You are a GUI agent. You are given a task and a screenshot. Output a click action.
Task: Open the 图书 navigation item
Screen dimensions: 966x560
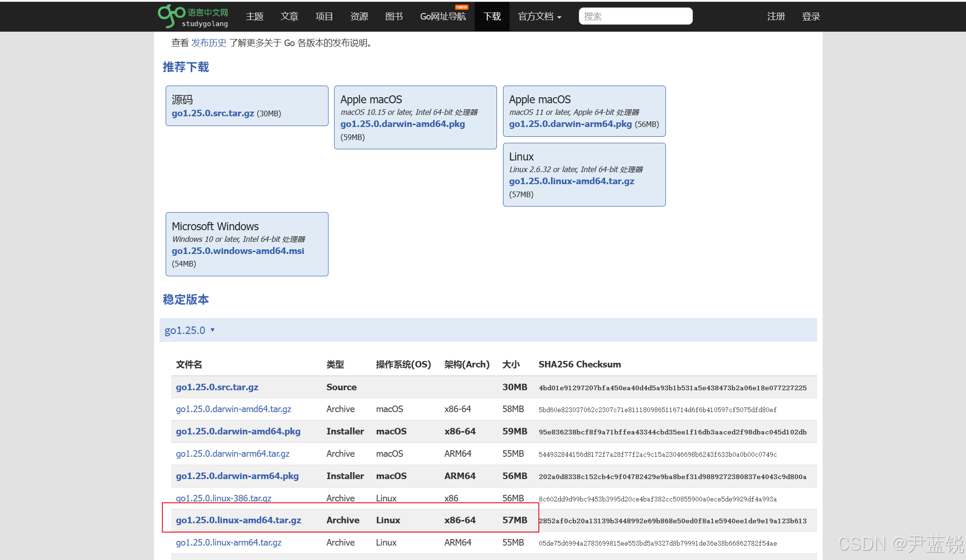394,17
